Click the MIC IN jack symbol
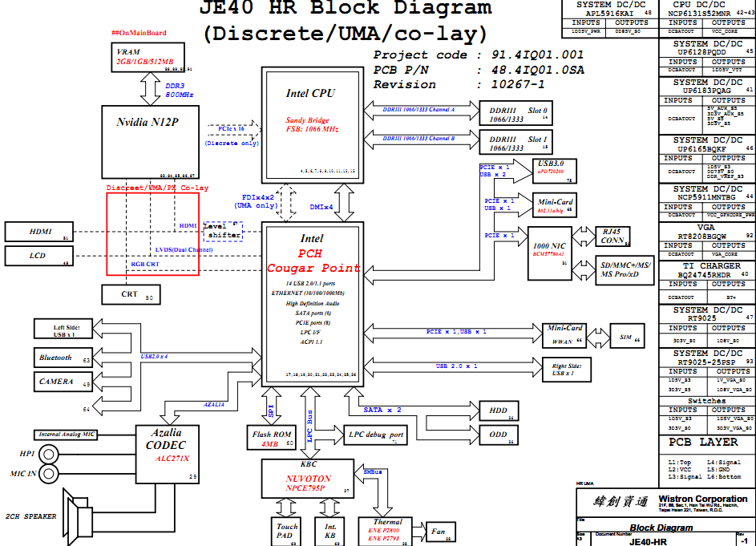Screen dimensions: 756x546 click(x=48, y=474)
